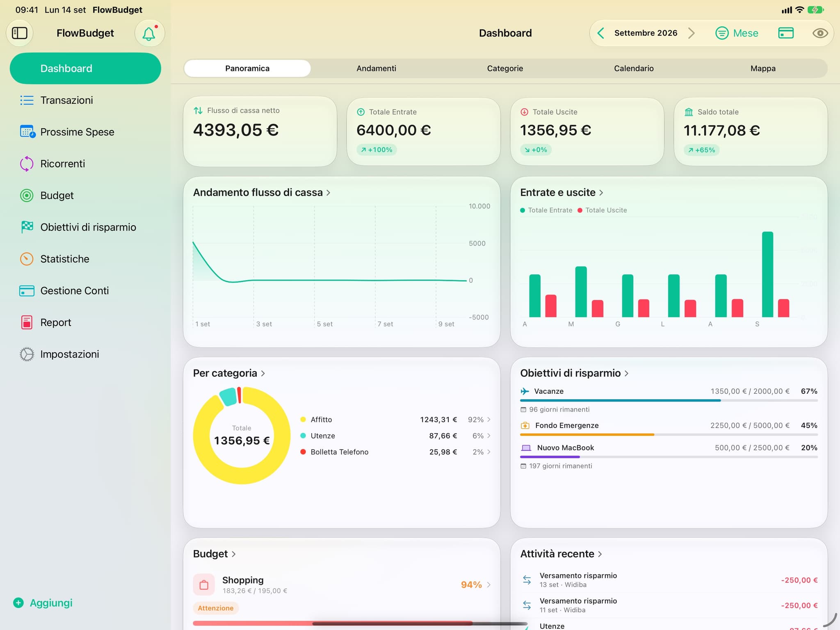
Task: Open Bolletta Telefono row chevron
Action: click(489, 452)
